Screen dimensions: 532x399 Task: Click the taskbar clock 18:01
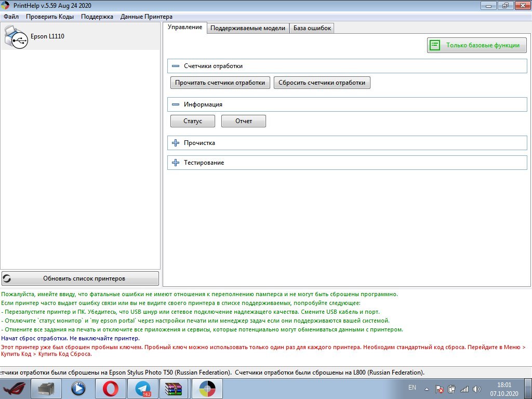click(x=504, y=385)
